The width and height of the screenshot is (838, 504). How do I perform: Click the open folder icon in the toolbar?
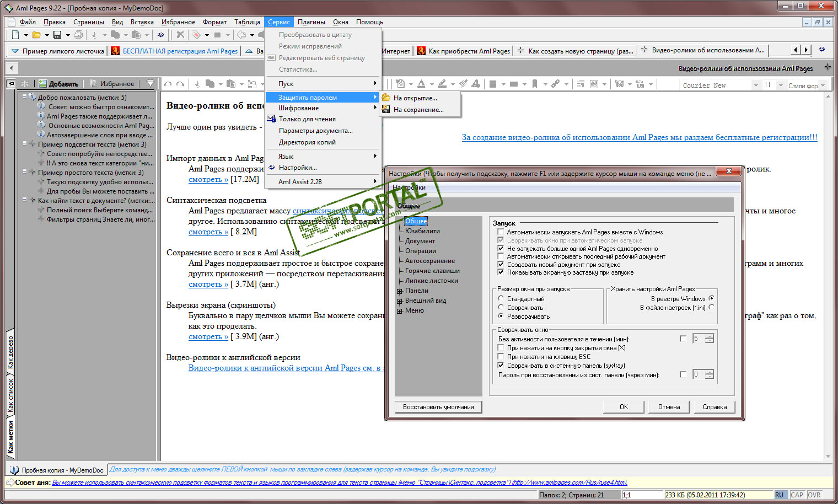coord(36,35)
